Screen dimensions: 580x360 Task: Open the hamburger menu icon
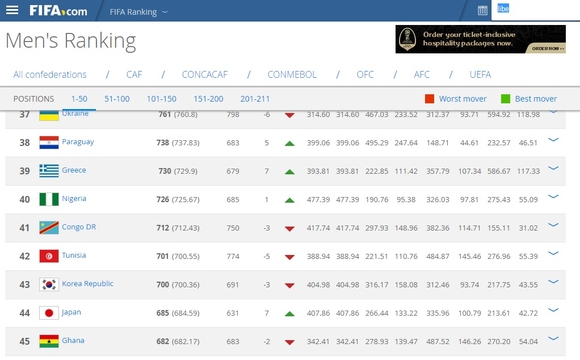tap(12, 10)
